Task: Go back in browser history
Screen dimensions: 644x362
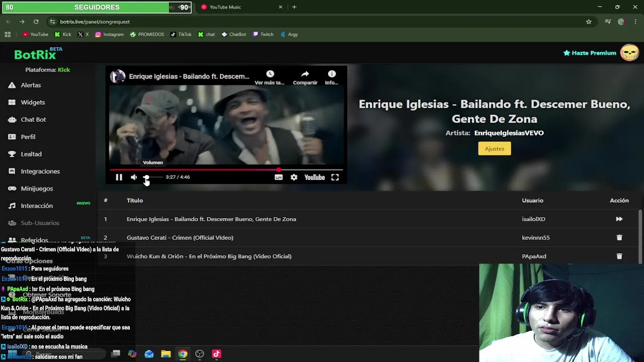Action: click(x=8, y=22)
